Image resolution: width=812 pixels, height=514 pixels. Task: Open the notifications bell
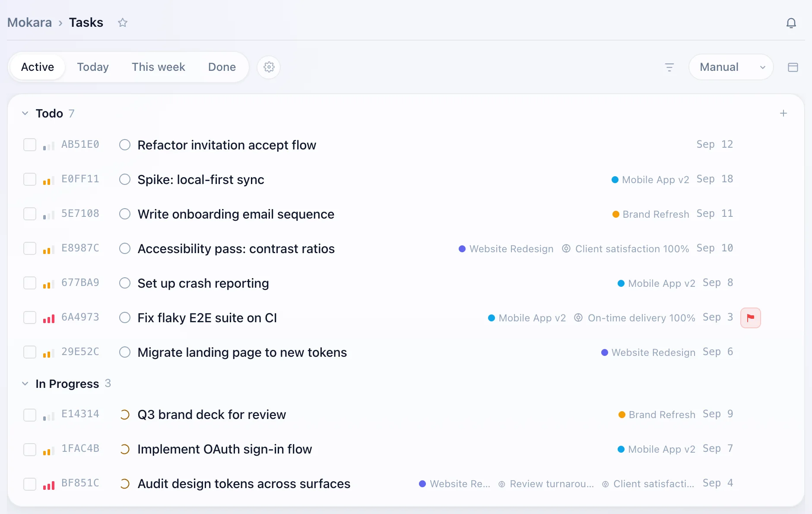[x=791, y=23]
